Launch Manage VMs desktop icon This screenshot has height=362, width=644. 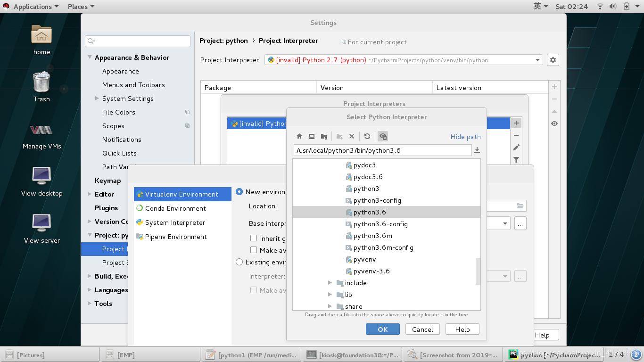click(41, 130)
